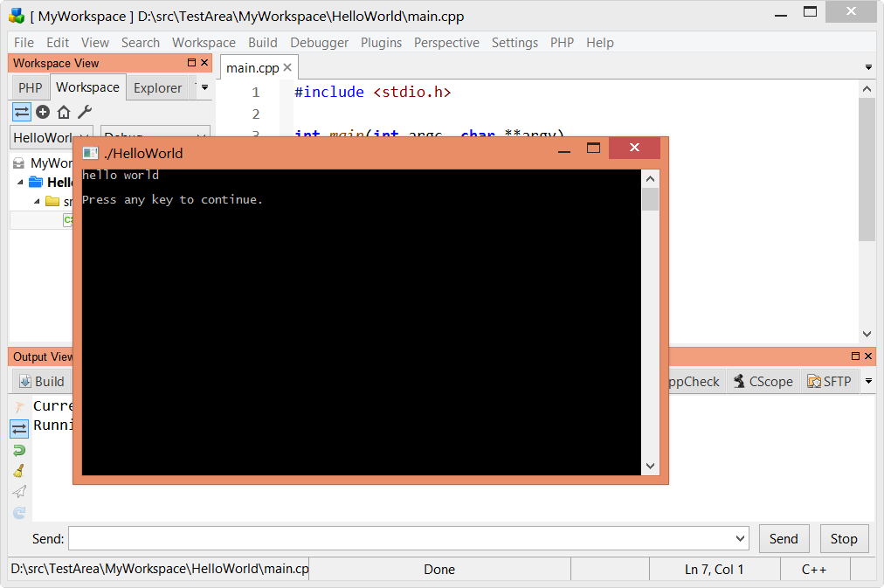884x588 pixels.
Task: Open the Help menu
Action: pos(600,42)
